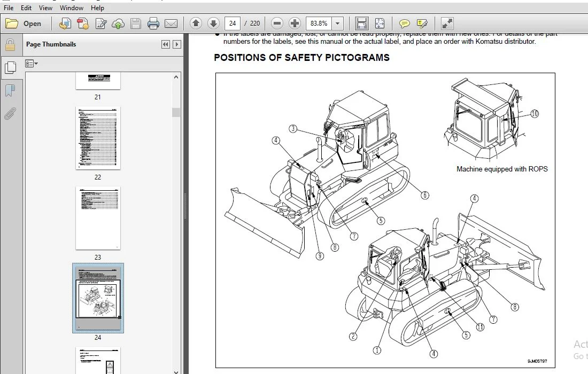Click figure code 9JM05797 in the diagram
The height and width of the screenshot is (374, 588).
pos(537,361)
